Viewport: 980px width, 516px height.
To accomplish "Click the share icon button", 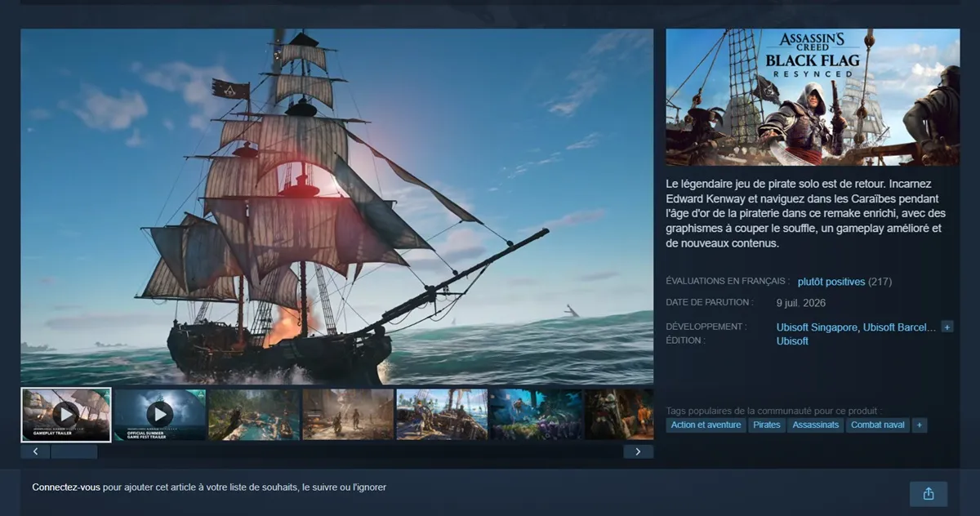I will click(x=929, y=494).
